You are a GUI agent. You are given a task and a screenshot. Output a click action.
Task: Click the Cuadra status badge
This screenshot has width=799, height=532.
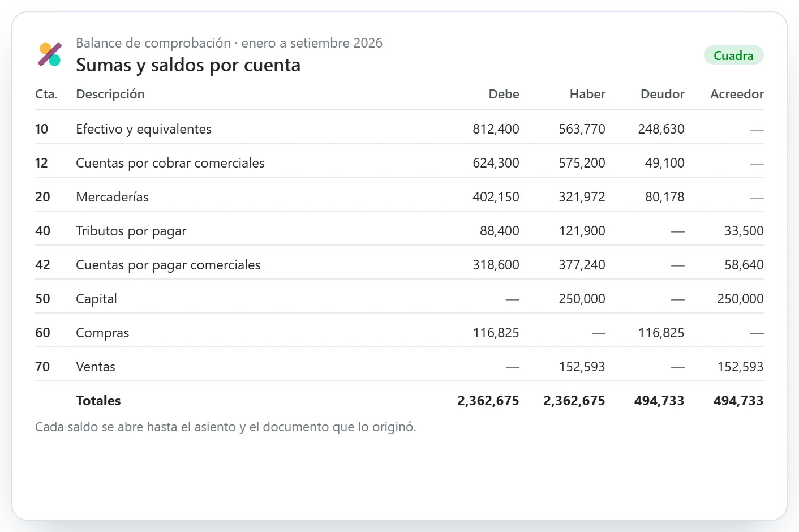[733, 55]
